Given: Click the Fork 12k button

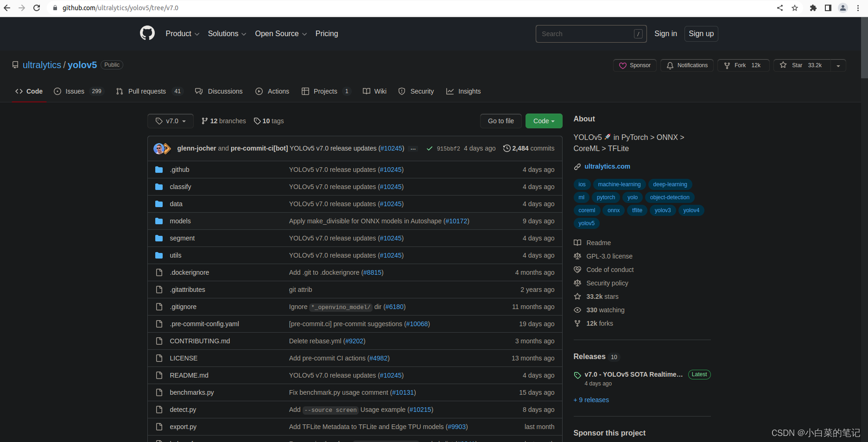Looking at the screenshot, I should 743,65.
